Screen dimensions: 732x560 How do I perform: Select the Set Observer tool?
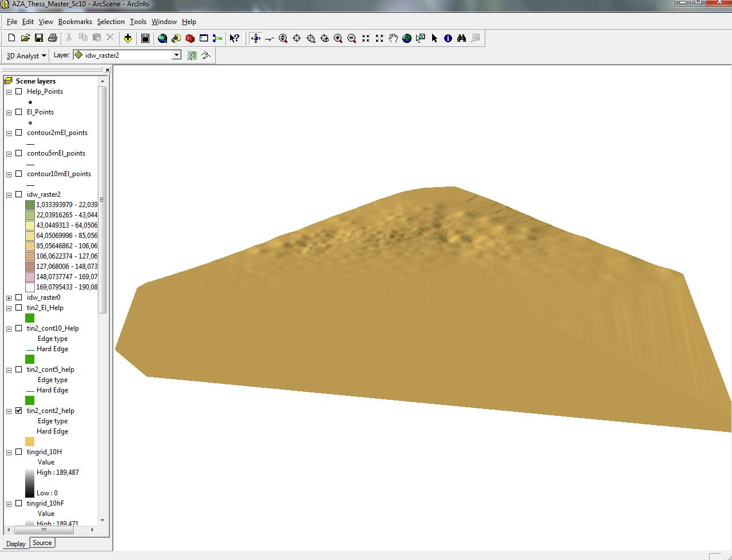click(x=325, y=38)
